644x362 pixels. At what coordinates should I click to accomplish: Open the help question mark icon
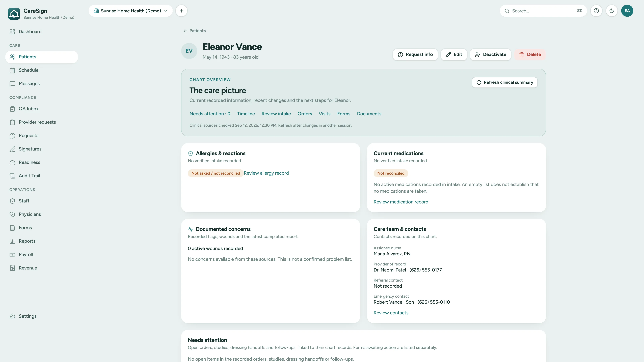pyautogui.click(x=596, y=11)
